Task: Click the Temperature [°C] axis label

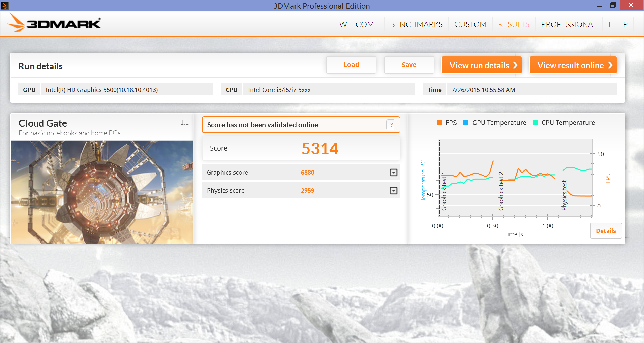Action: tap(423, 180)
